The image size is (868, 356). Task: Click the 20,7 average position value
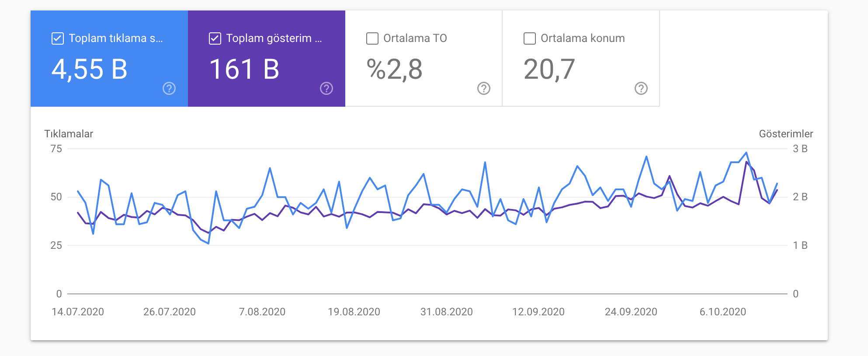[549, 69]
